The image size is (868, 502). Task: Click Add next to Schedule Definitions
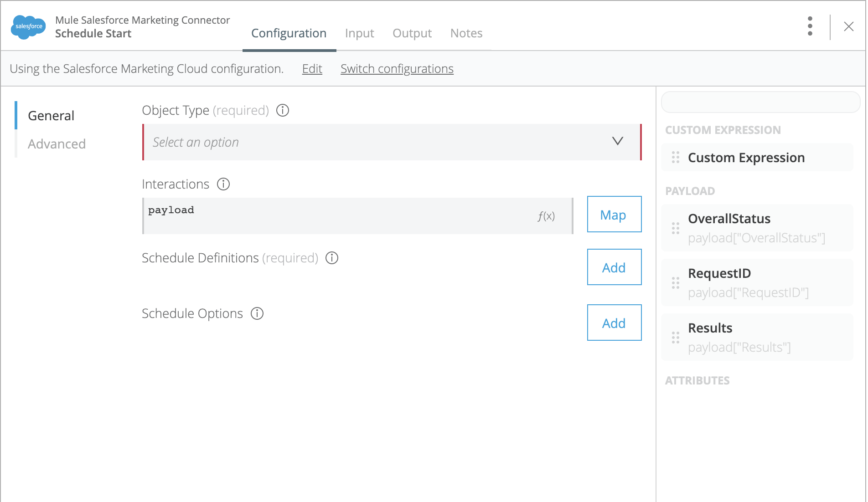click(x=614, y=267)
